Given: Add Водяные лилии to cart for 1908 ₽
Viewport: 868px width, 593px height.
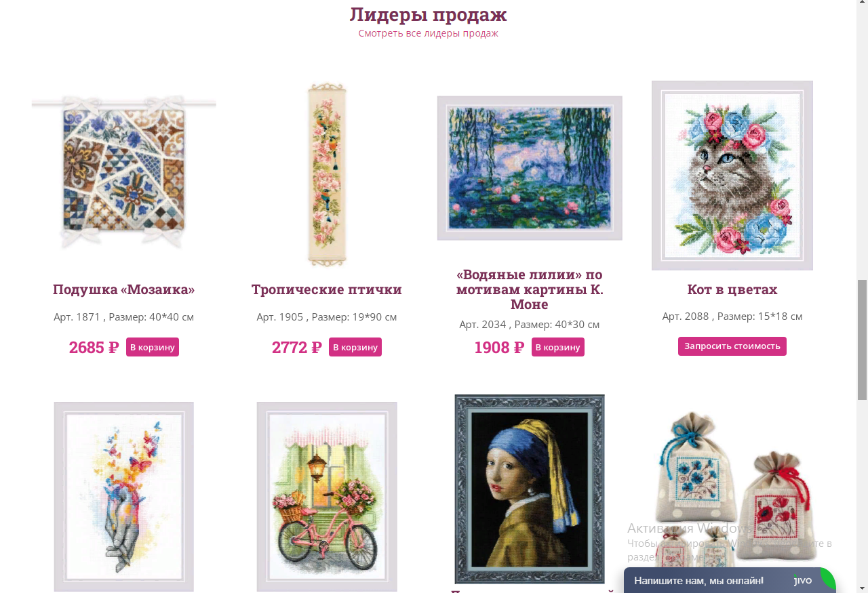Looking at the screenshot, I should 558,347.
